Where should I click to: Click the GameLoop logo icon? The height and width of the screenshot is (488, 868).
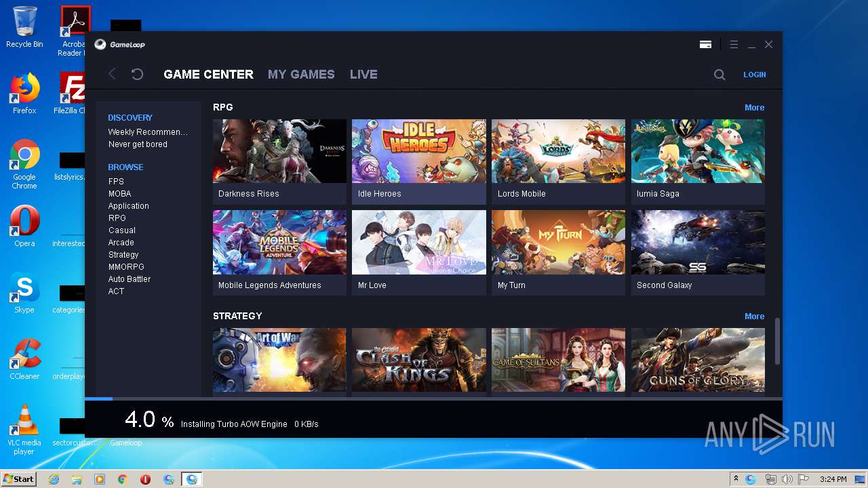click(x=100, y=45)
